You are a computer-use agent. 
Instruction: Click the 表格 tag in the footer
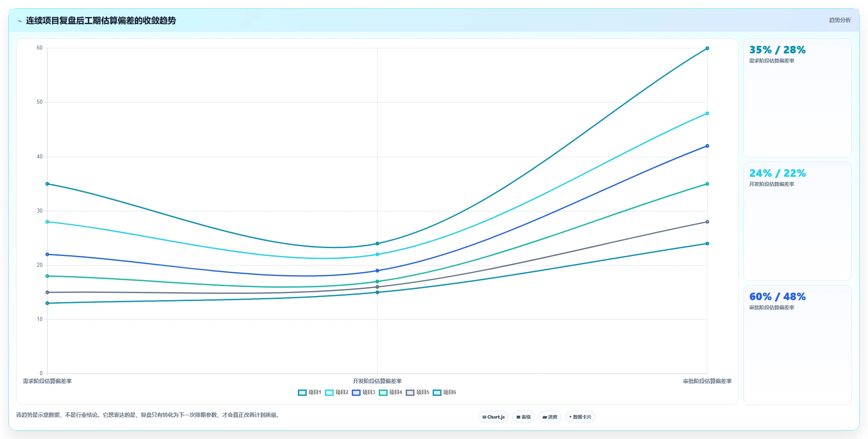coord(523,417)
